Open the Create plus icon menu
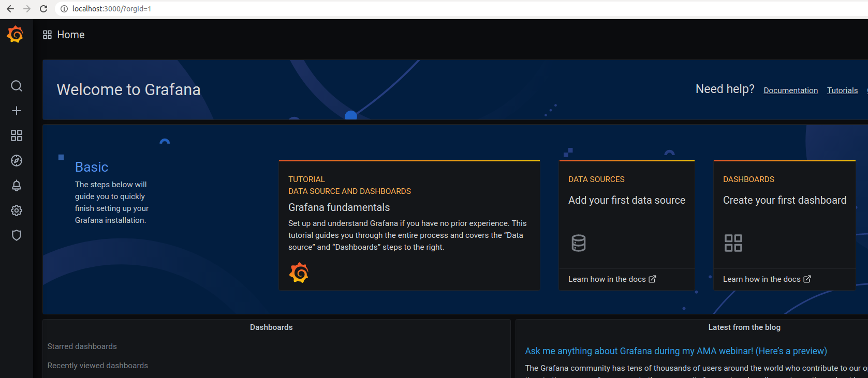 coord(17,111)
